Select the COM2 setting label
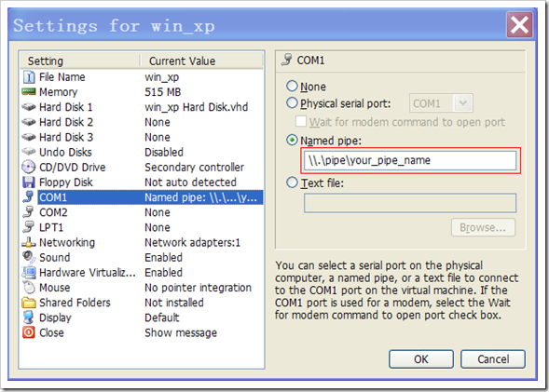 point(53,212)
